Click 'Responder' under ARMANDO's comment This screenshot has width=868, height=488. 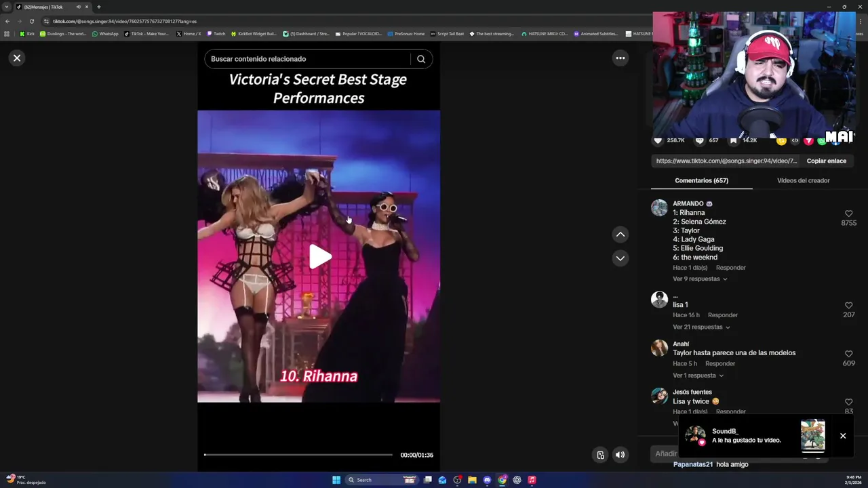coord(730,268)
